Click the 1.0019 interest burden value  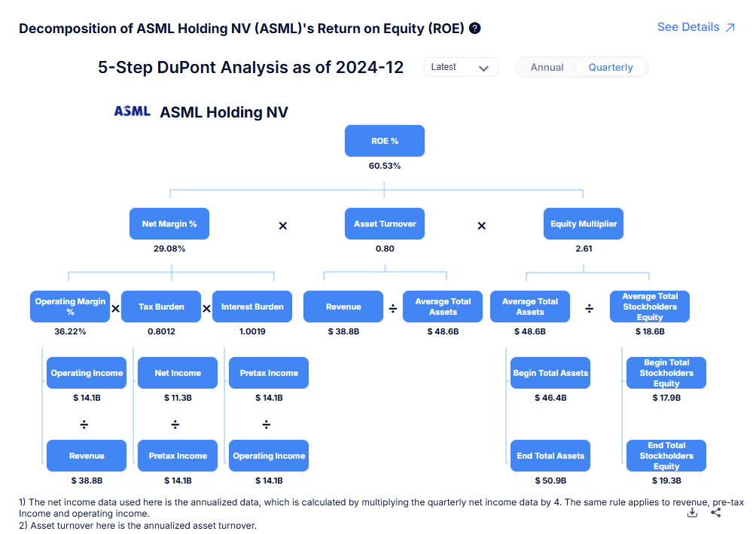pos(252,331)
